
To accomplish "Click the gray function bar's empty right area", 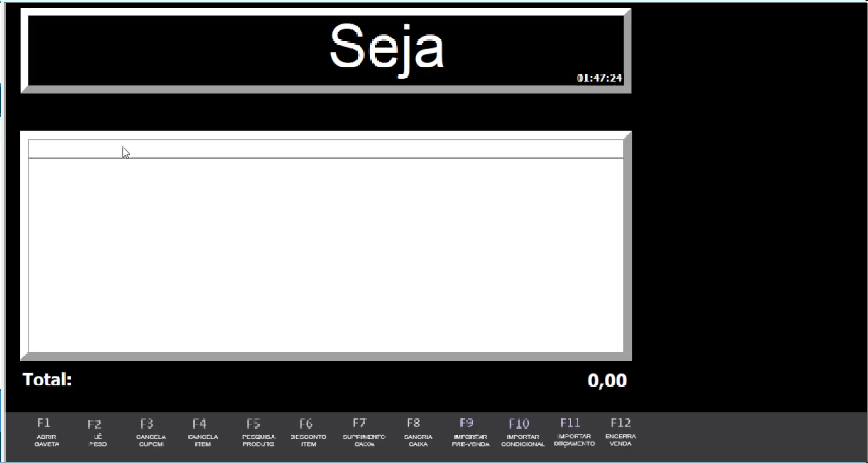I will coord(751,436).
